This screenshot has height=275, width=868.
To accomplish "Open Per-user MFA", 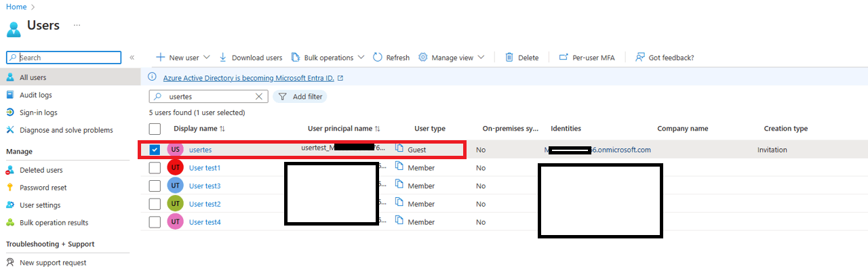I will tap(587, 58).
